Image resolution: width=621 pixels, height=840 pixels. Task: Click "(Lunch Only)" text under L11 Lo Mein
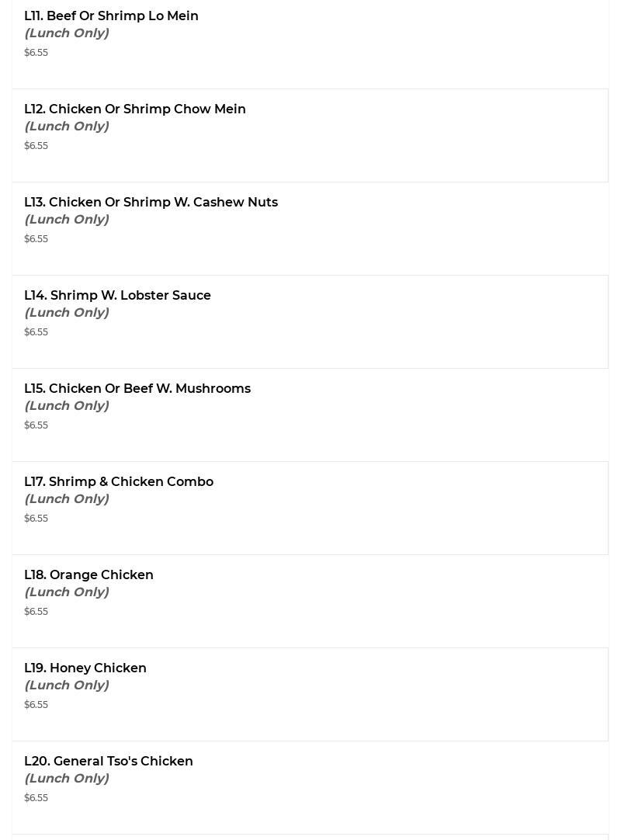pos(66,33)
